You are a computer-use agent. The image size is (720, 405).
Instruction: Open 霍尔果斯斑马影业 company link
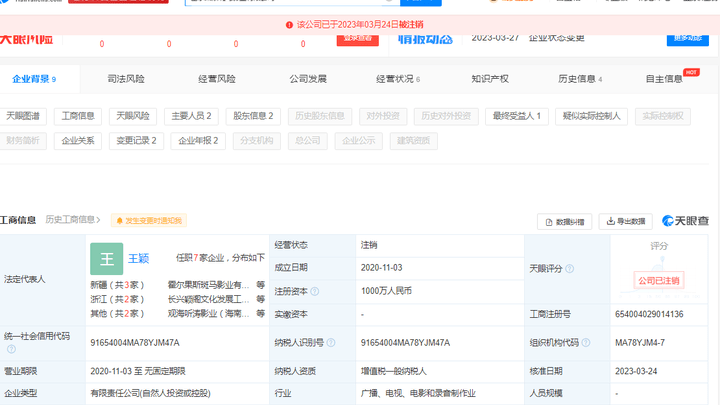(x=208, y=285)
